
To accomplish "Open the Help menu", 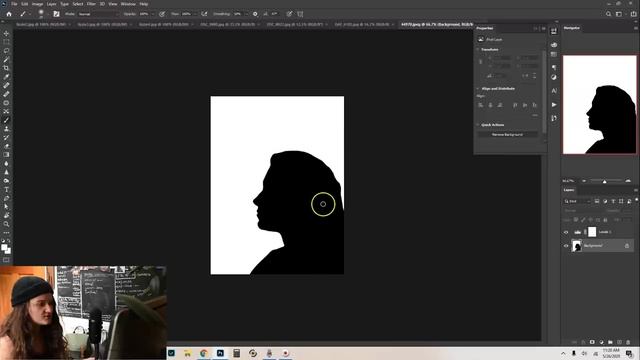I will [x=144, y=4].
